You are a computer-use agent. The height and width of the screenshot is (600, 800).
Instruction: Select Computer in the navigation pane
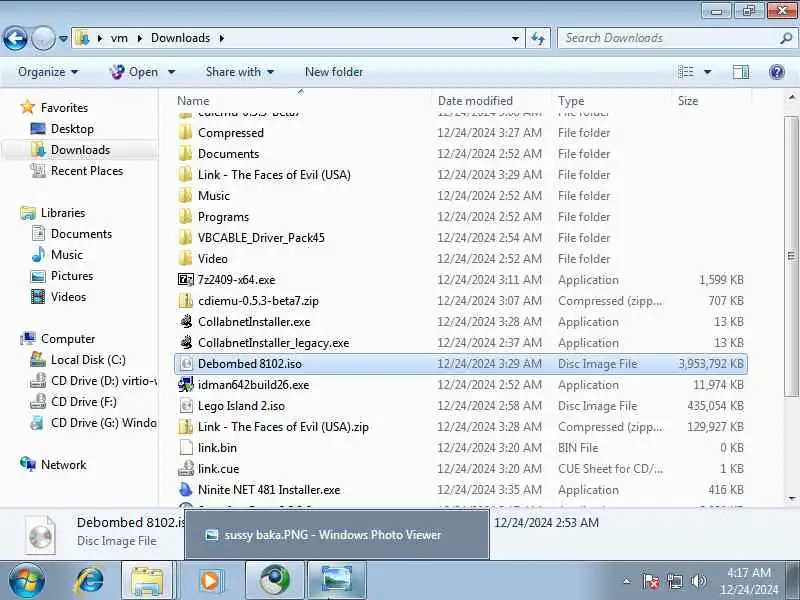68,339
